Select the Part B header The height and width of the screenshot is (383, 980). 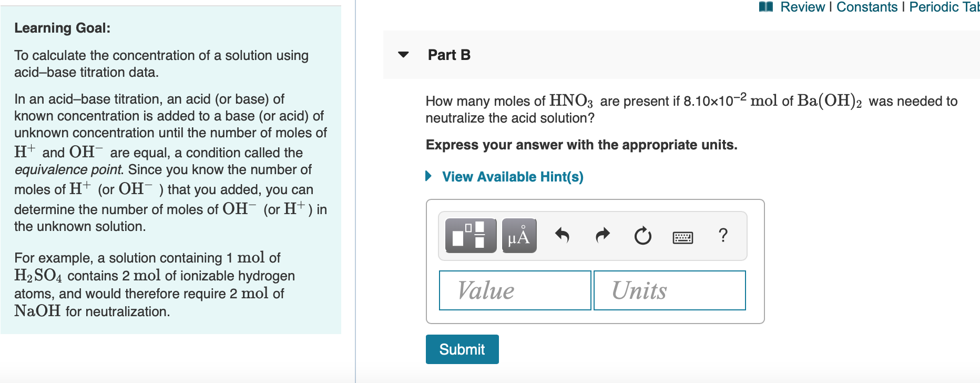[x=449, y=55]
